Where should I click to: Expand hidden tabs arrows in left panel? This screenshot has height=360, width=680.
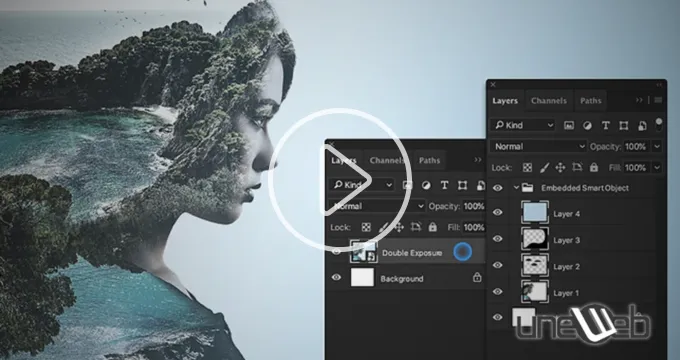click(477, 160)
